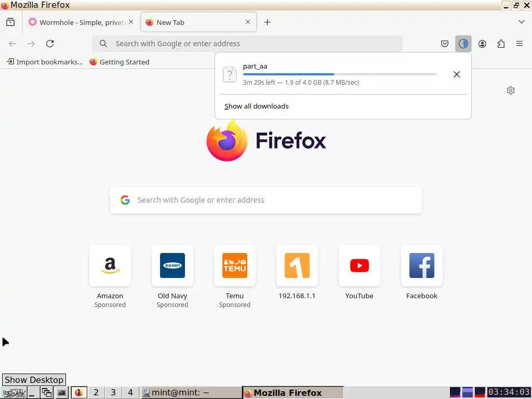Open the Firefox View icon
Viewport: 532px width, 399px height.
(10, 22)
